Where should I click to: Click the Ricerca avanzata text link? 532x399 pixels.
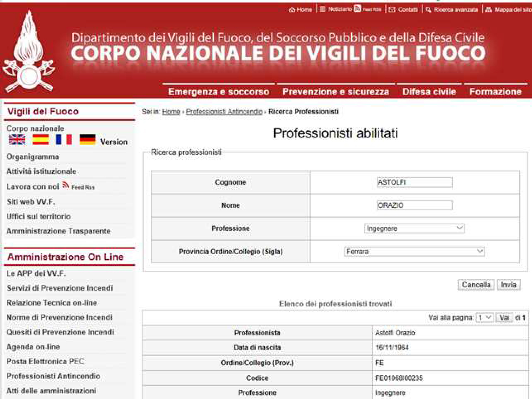(x=456, y=10)
